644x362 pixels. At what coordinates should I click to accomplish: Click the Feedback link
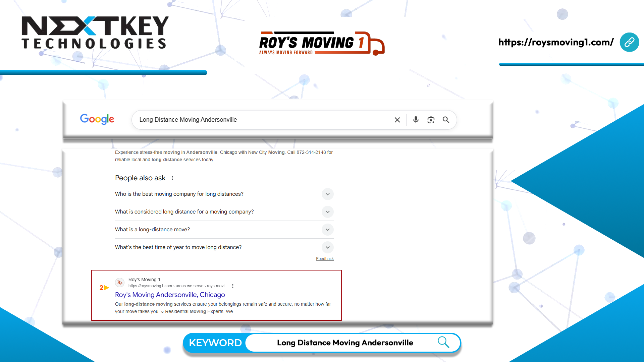[324, 259]
